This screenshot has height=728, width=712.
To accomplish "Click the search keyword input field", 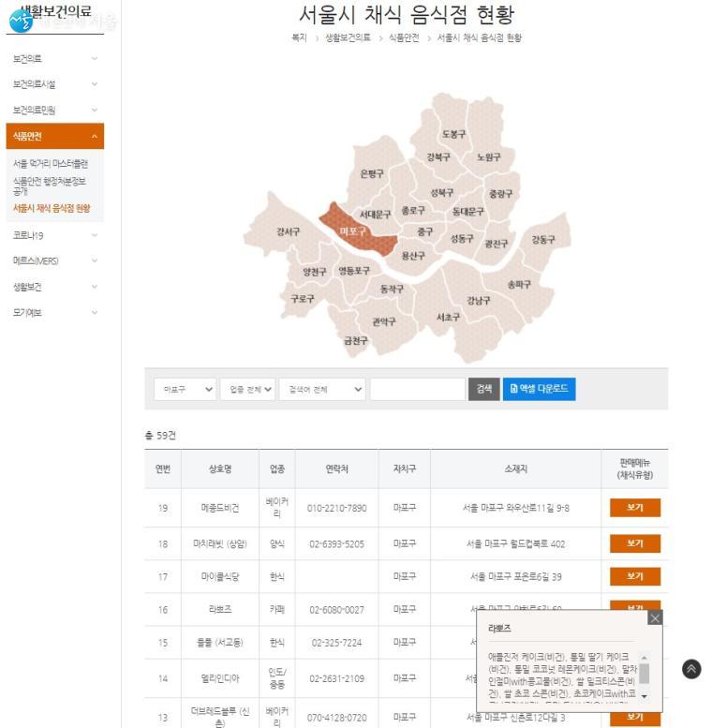I will [417, 389].
